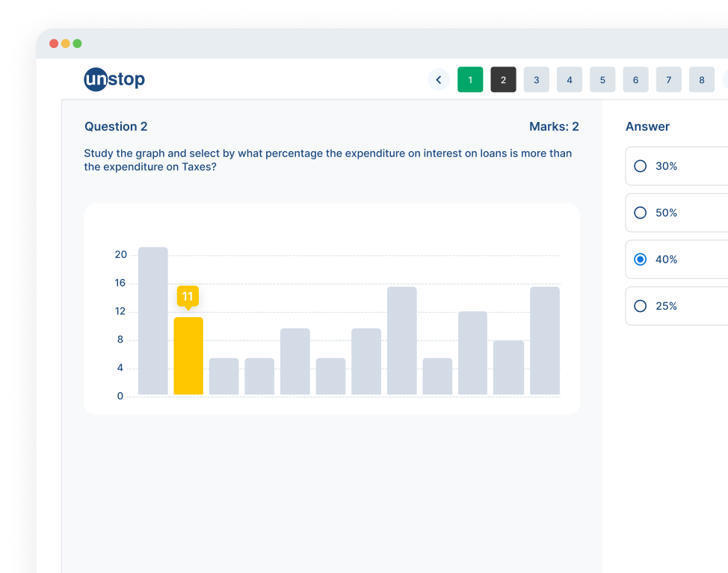The height and width of the screenshot is (573, 728).
Task: Select the 25% answer option
Action: click(677, 306)
